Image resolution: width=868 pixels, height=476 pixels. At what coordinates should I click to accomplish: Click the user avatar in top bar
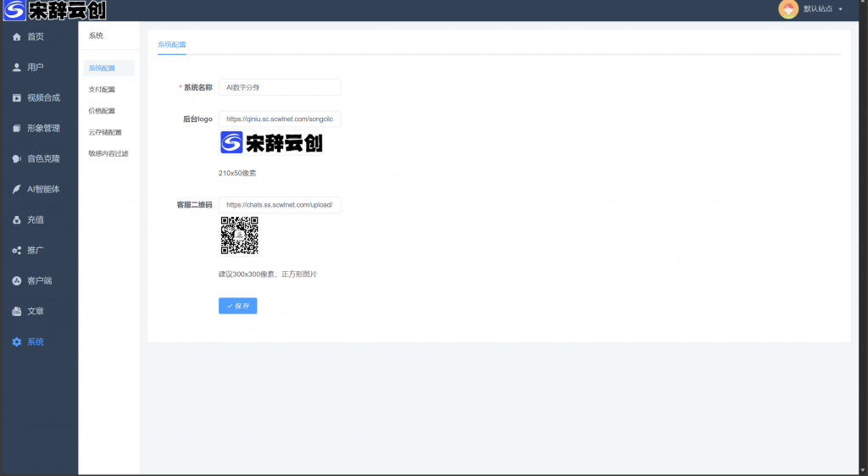click(x=787, y=8)
